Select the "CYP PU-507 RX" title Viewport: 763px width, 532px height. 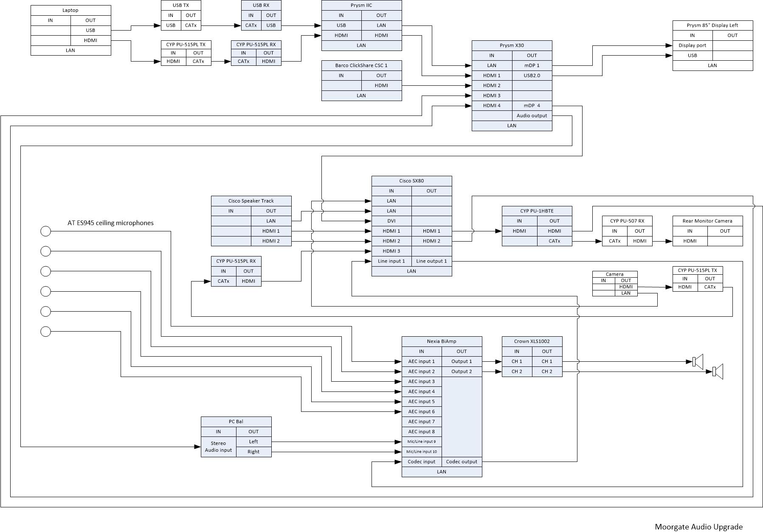[627, 221]
